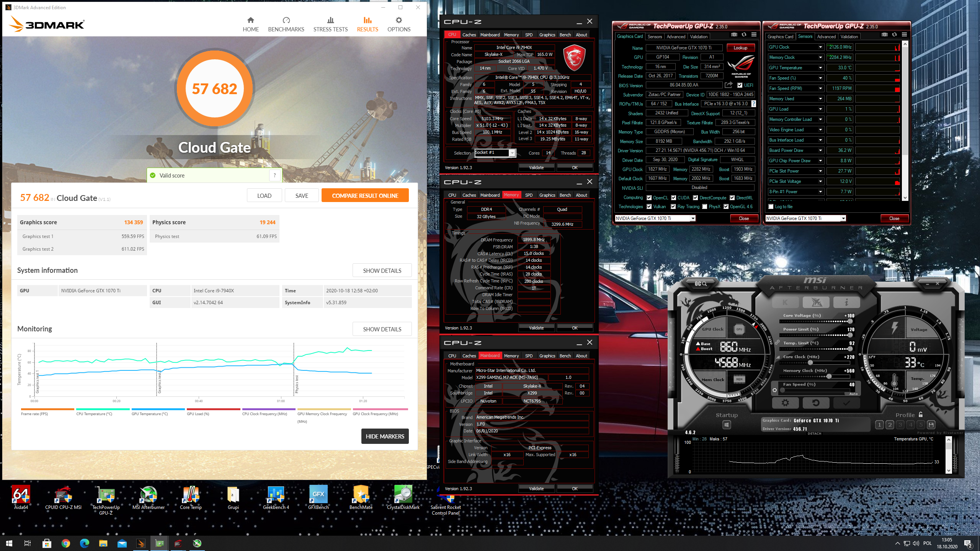Open Socket #1 selection dropdown in CPU-Z

(512, 153)
